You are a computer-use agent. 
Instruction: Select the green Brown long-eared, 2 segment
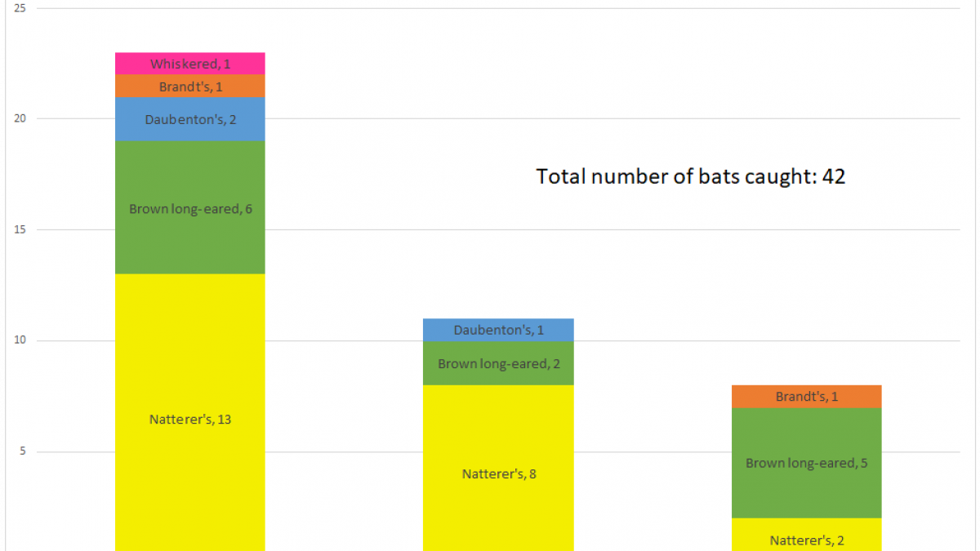point(498,363)
